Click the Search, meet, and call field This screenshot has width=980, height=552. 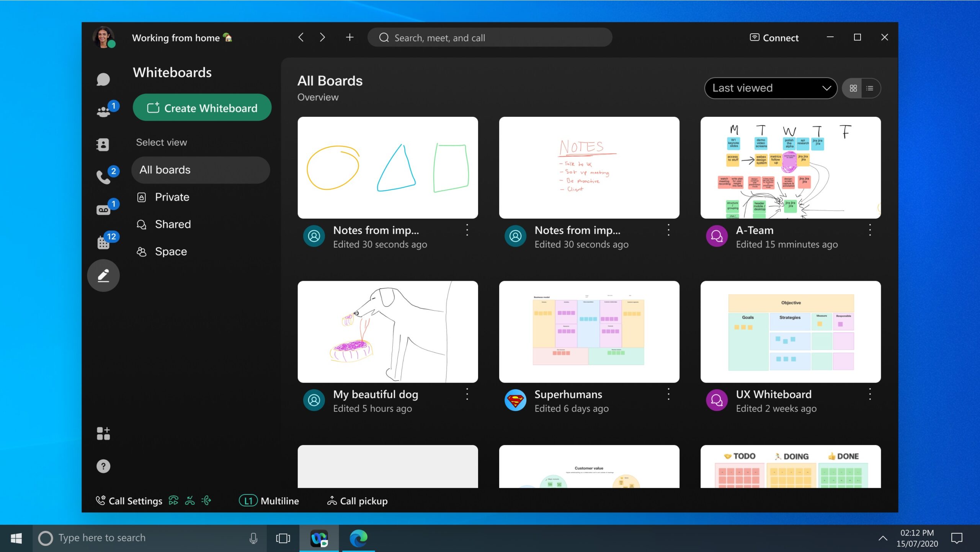tap(490, 38)
